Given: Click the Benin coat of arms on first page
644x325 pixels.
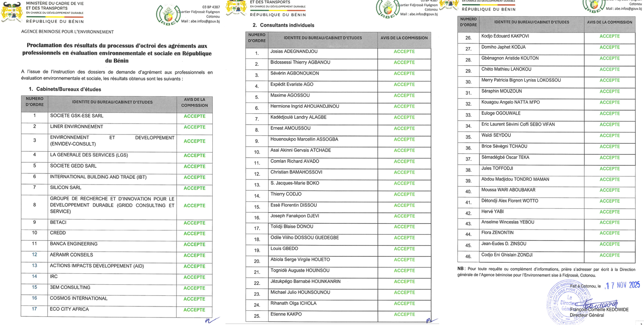Looking at the screenshot, I should (12, 12).
